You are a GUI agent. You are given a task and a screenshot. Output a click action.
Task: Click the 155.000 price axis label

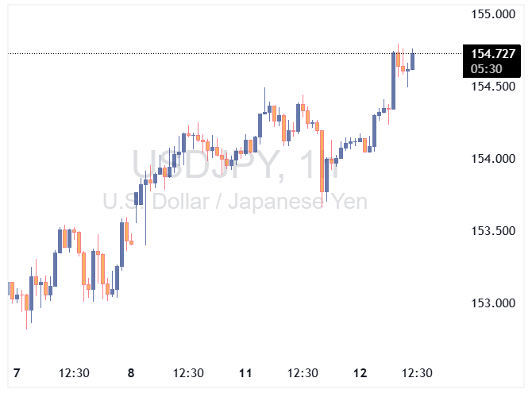tap(494, 14)
